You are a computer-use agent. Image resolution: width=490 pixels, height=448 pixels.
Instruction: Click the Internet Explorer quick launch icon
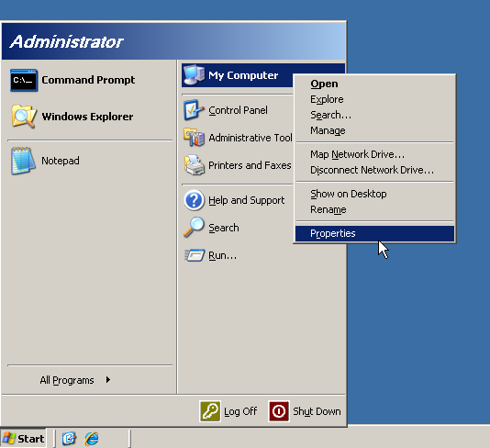[x=92, y=438]
